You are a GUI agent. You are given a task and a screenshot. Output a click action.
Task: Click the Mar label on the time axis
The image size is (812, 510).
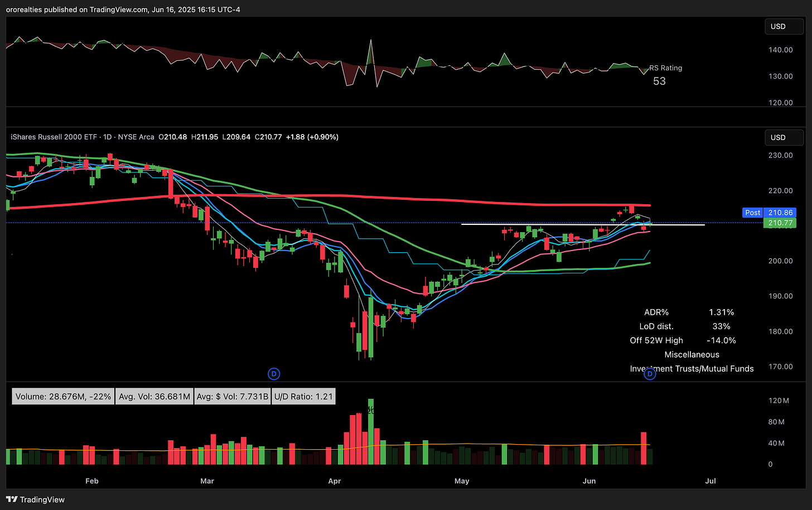tap(207, 480)
